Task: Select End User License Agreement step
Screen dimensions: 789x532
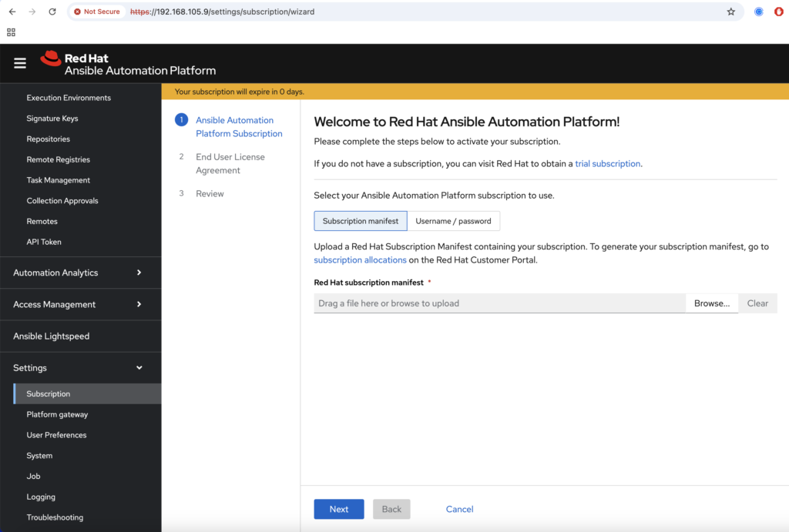Action: coord(230,163)
